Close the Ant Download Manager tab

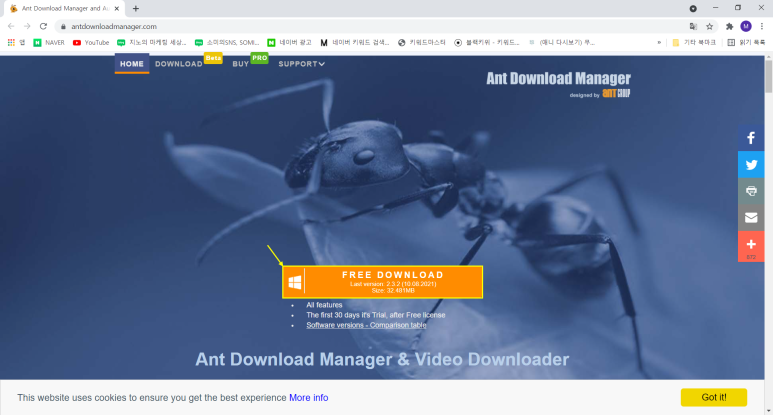point(117,8)
